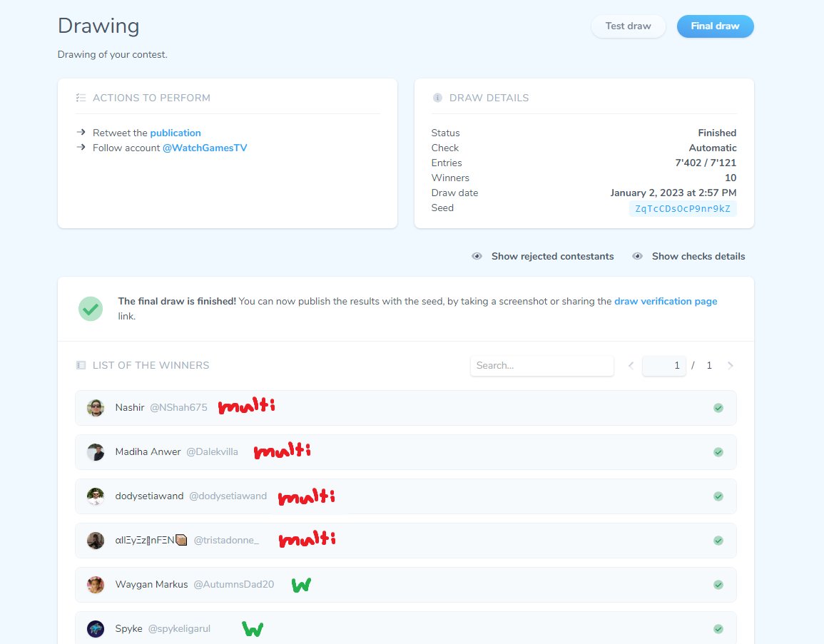Click the name Madiha Anwer
This screenshot has width=824, height=644.
pos(148,451)
